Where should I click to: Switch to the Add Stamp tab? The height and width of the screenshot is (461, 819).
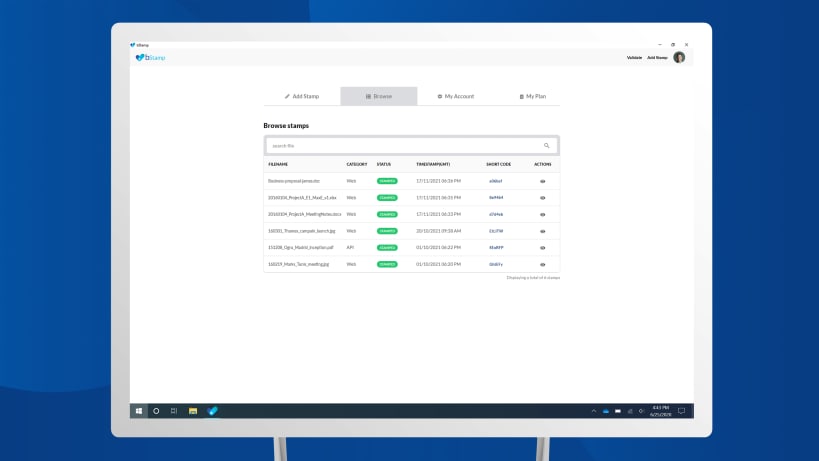(302, 97)
